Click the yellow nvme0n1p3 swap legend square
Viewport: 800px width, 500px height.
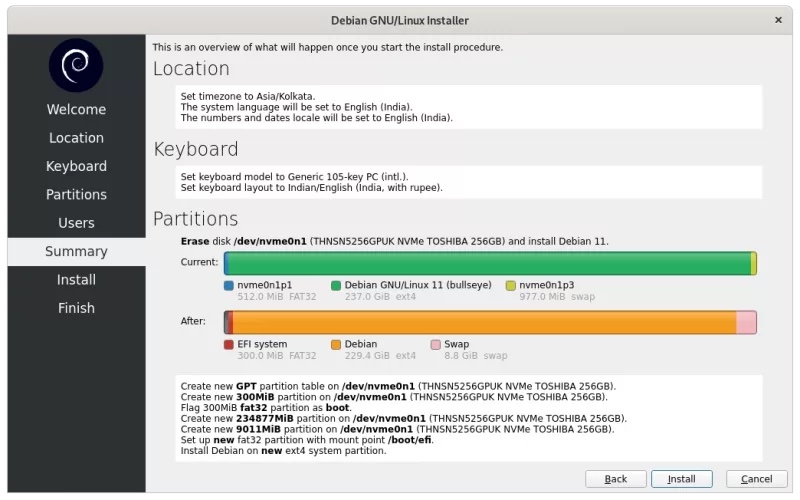click(x=511, y=285)
